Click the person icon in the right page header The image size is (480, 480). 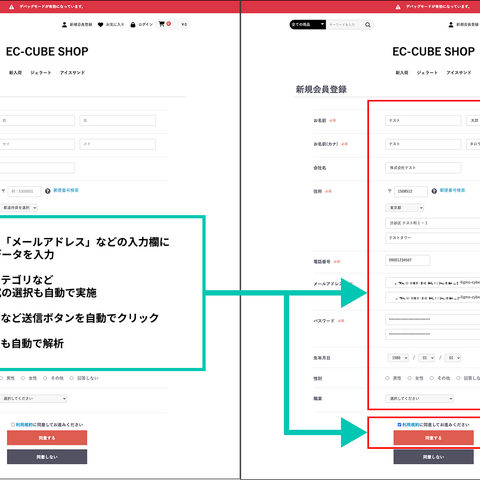click(451, 25)
